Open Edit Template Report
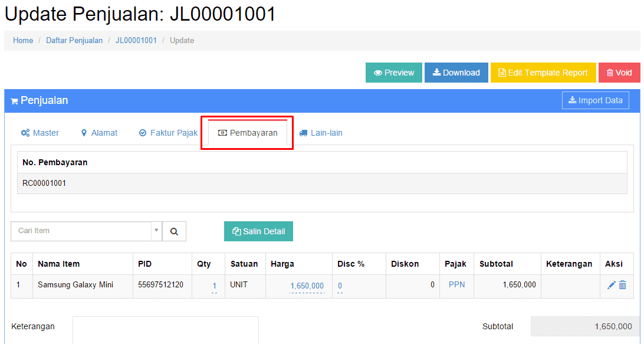 click(543, 73)
